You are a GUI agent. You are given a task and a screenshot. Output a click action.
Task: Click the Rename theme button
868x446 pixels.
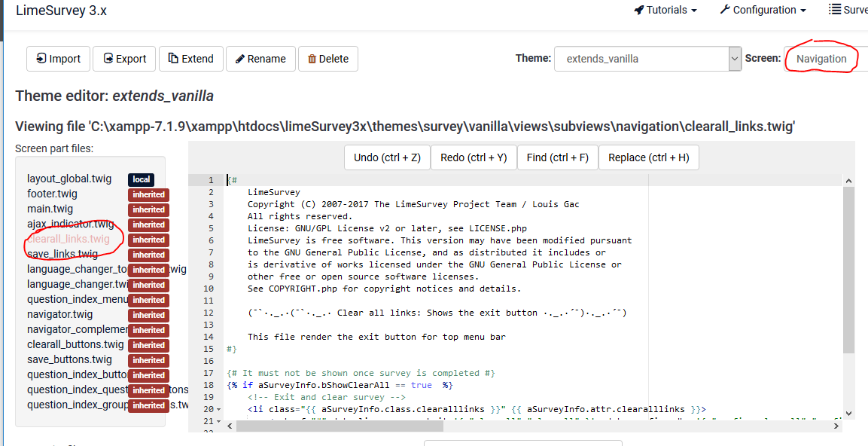(x=260, y=59)
